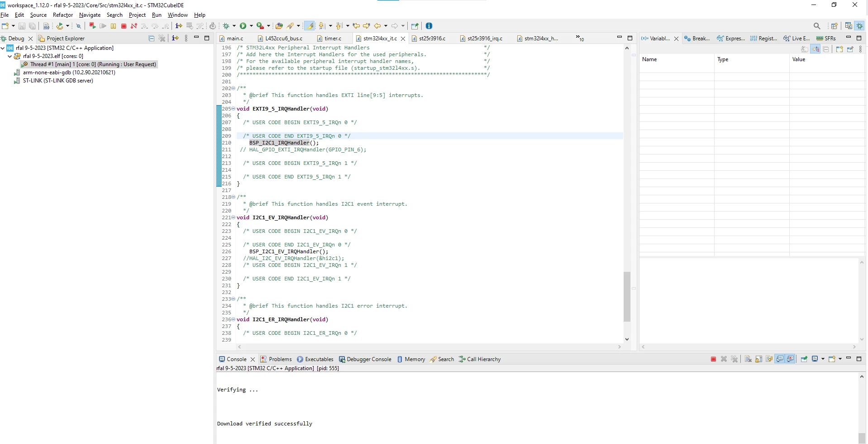The height and width of the screenshot is (444, 868).
Task: Open the Run button dropdown arrow
Action: 251,26
